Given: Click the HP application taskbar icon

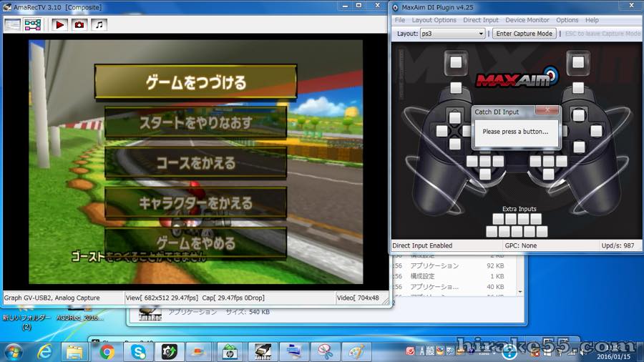Looking at the screenshot, I should coord(230,352).
